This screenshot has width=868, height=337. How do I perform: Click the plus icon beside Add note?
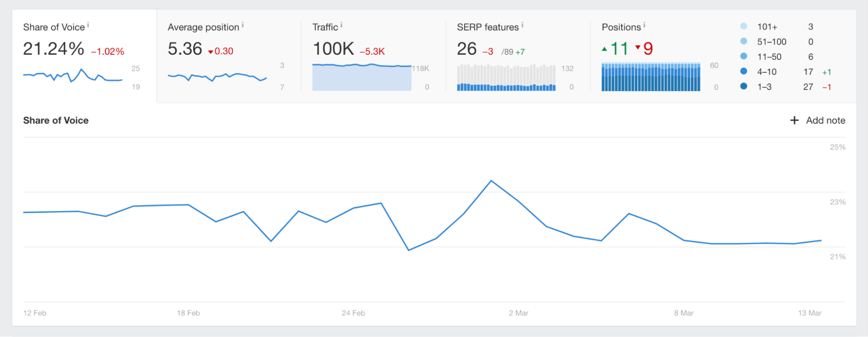click(794, 120)
